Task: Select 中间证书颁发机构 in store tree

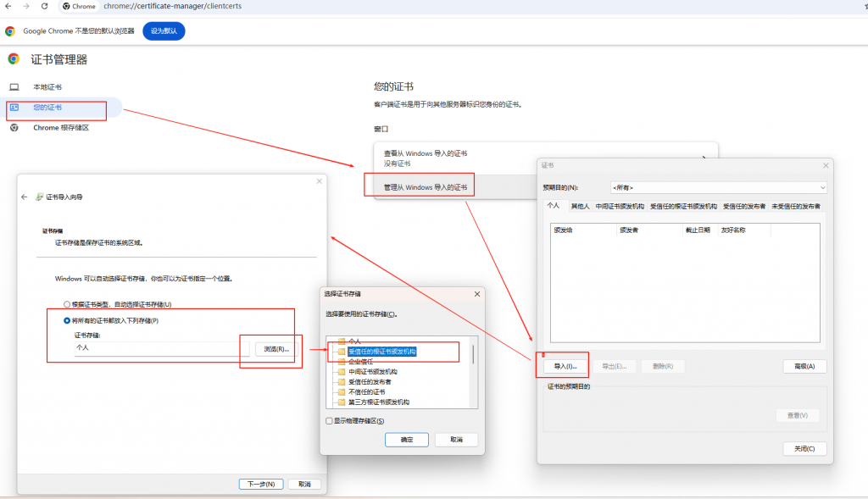Action: point(373,372)
